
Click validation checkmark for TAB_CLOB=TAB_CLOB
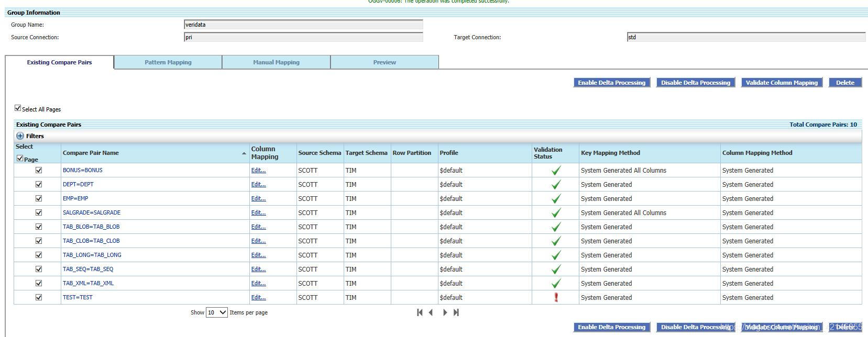pyautogui.click(x=556, y=241)
